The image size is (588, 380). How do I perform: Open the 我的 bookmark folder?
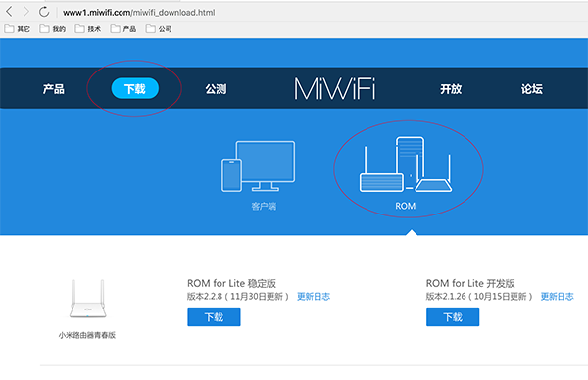(x=53, y=28)
